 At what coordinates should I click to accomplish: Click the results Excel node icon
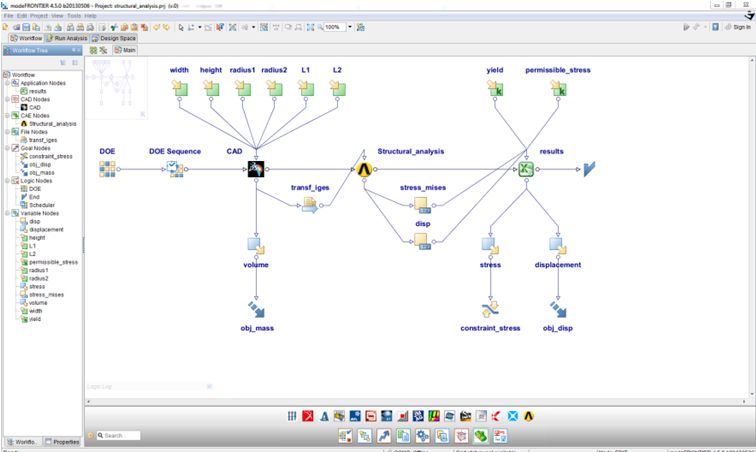(x=523, y=170)
